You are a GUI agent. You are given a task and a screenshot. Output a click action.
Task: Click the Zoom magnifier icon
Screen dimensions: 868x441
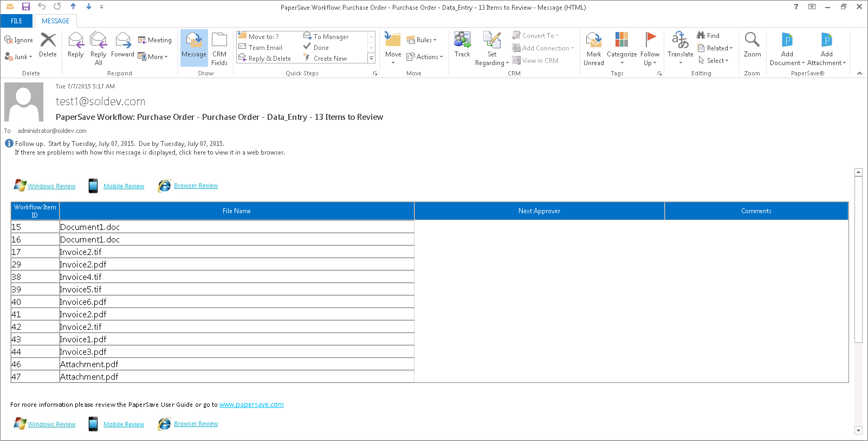(x=752, y=40)
